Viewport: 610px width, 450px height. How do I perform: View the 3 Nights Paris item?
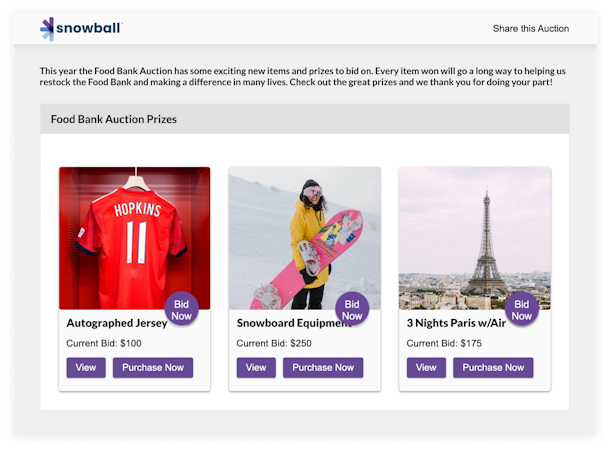tap(426, 367)
